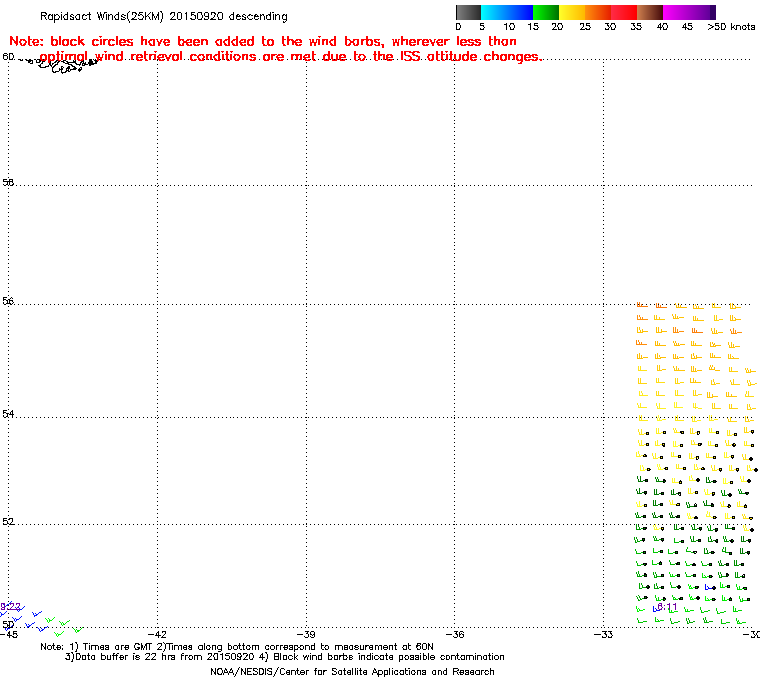Click the '>50 knots' legend label
Image resolution: width=760 pixels, height=688 pixels.
pyautogui.click(x=731, y=27)
